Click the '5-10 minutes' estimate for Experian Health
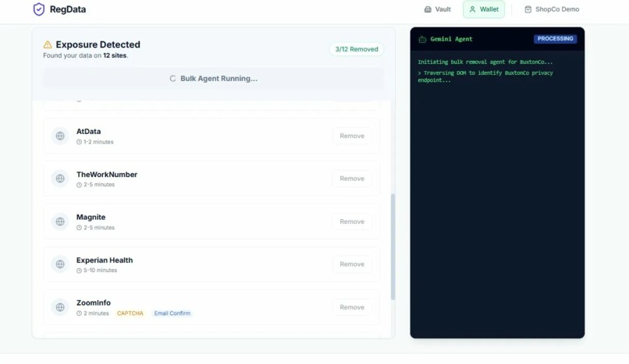629x364 pixels. click(x=101, y=270)
